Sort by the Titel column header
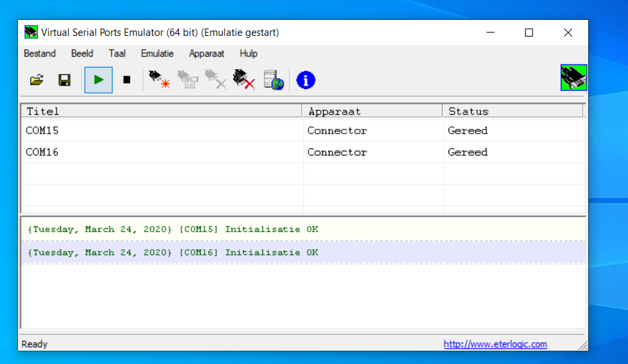628x364 pixels. 161,111
